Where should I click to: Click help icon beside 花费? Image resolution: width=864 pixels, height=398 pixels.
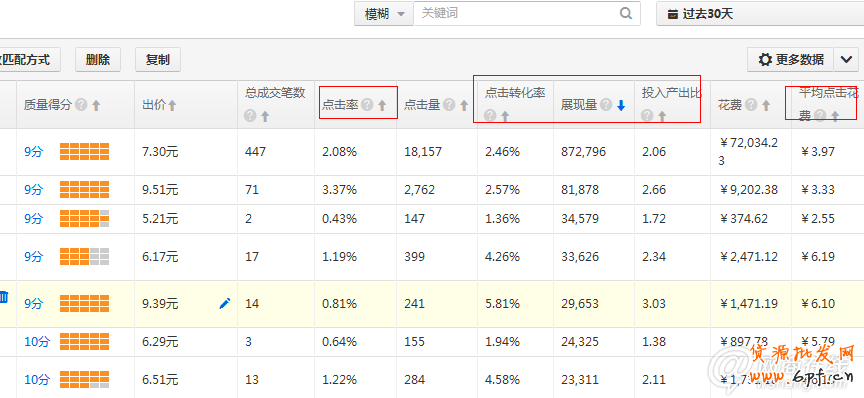pos(751,105)
